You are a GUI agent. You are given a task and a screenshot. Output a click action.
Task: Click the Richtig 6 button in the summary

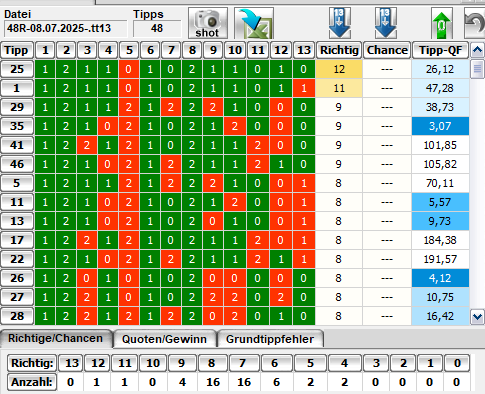pos(276,363)
